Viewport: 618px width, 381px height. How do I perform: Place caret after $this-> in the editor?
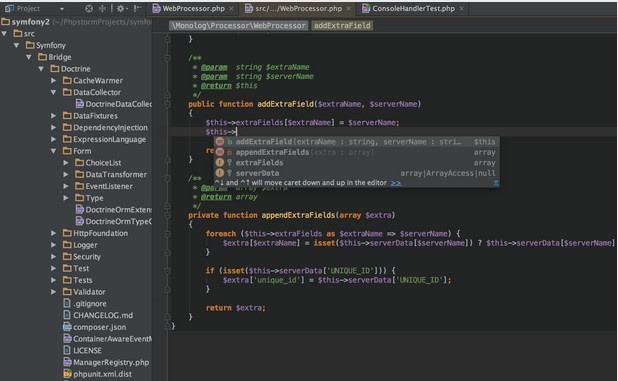click(x=236, y=132)
